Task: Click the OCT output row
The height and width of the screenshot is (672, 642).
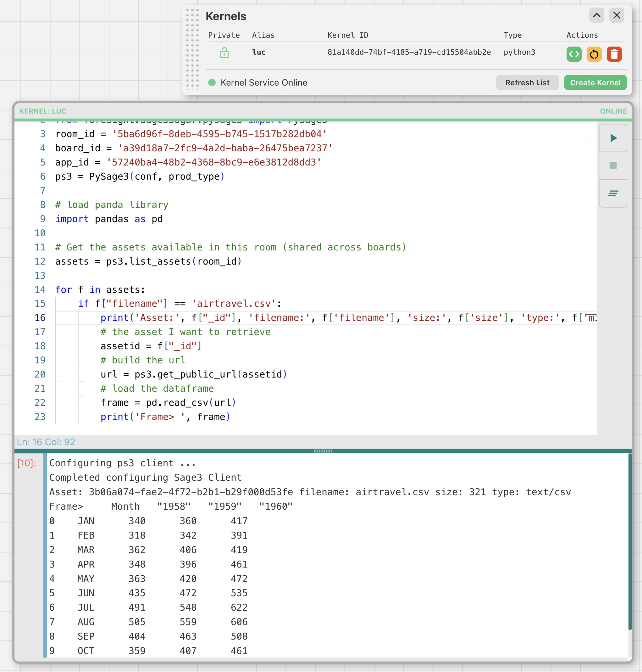Action: click(148, 651)
